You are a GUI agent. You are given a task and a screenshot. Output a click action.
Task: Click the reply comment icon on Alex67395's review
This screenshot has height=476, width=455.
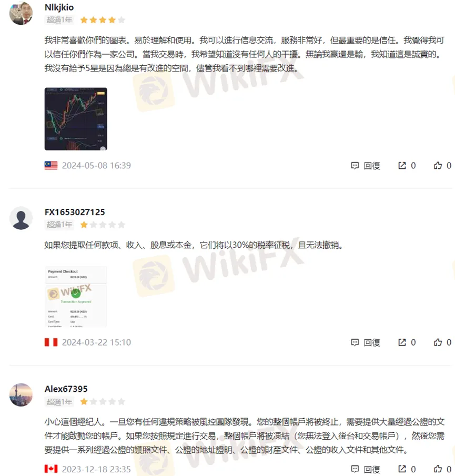[355, 469]
